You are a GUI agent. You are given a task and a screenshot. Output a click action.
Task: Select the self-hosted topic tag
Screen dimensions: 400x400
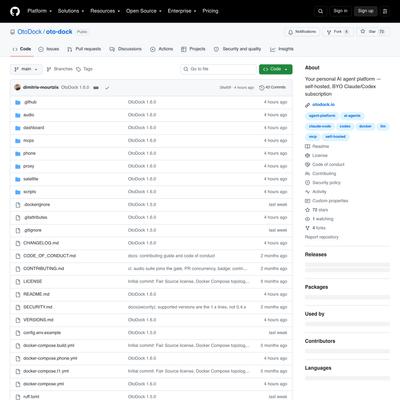tap(335, 137)
